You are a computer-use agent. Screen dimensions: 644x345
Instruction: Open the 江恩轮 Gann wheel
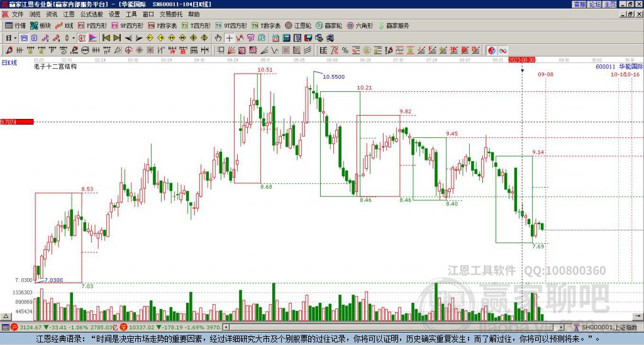tap(298, 25)
